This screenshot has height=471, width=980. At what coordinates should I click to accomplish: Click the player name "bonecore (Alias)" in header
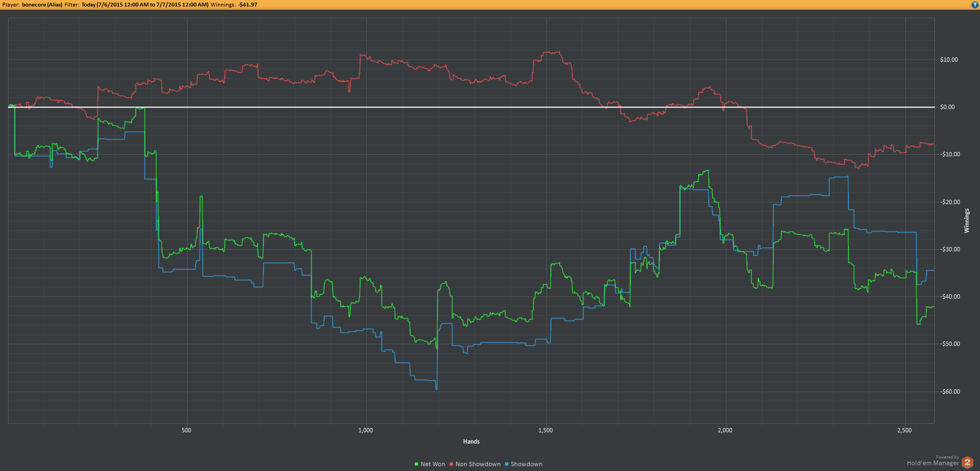[x=42, y=4]
